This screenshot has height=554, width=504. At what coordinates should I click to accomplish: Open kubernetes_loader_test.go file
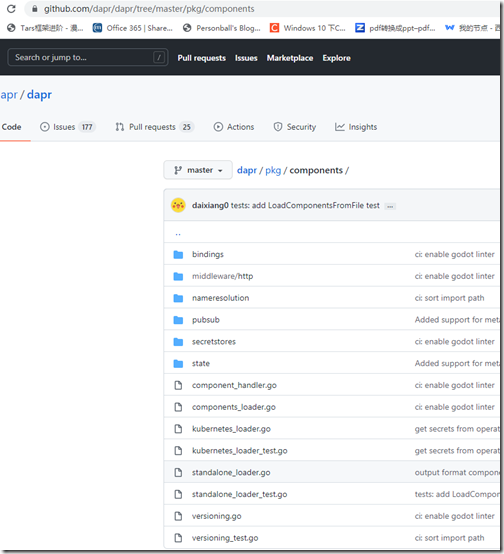[240, 451]
